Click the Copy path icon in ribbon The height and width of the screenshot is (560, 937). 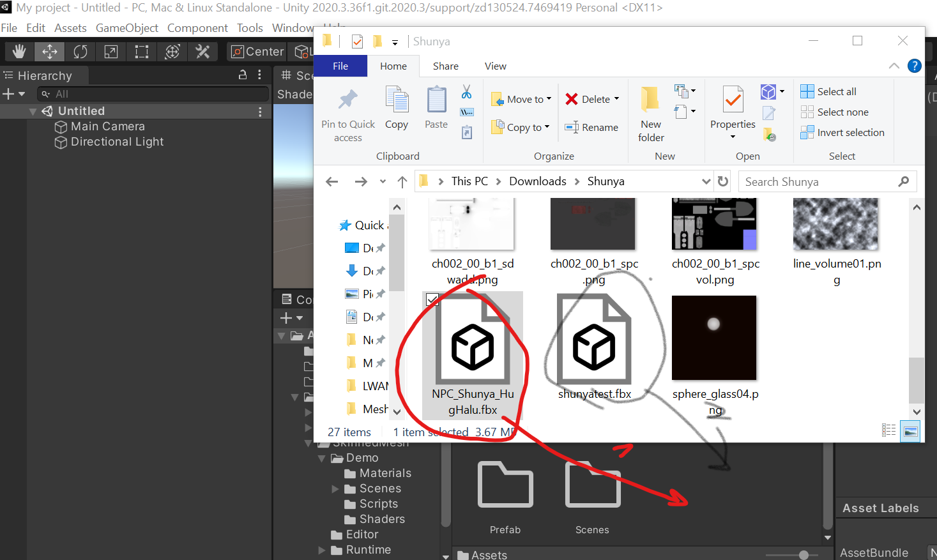pyautogui.click(x=467, y=112)
